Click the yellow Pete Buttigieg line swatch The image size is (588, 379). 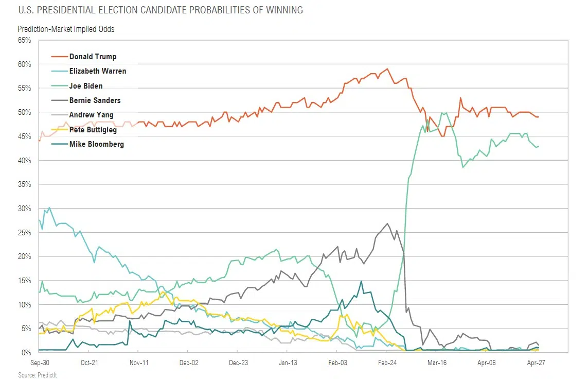click(x=59, y=130)
